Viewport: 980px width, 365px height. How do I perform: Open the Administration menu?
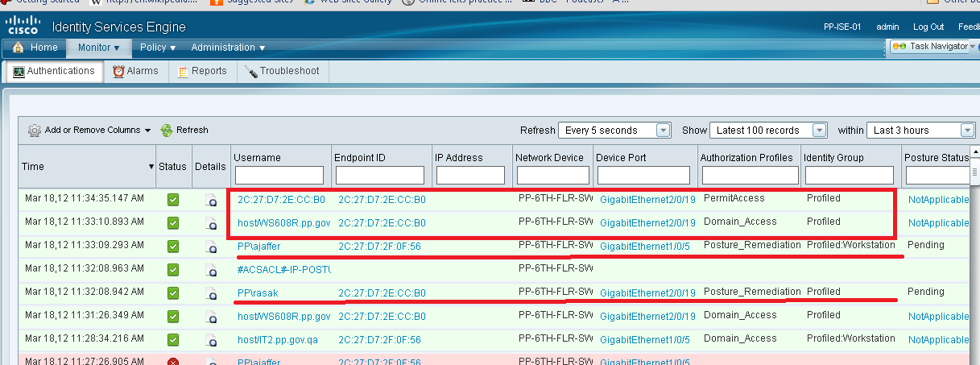pos(228,48)
